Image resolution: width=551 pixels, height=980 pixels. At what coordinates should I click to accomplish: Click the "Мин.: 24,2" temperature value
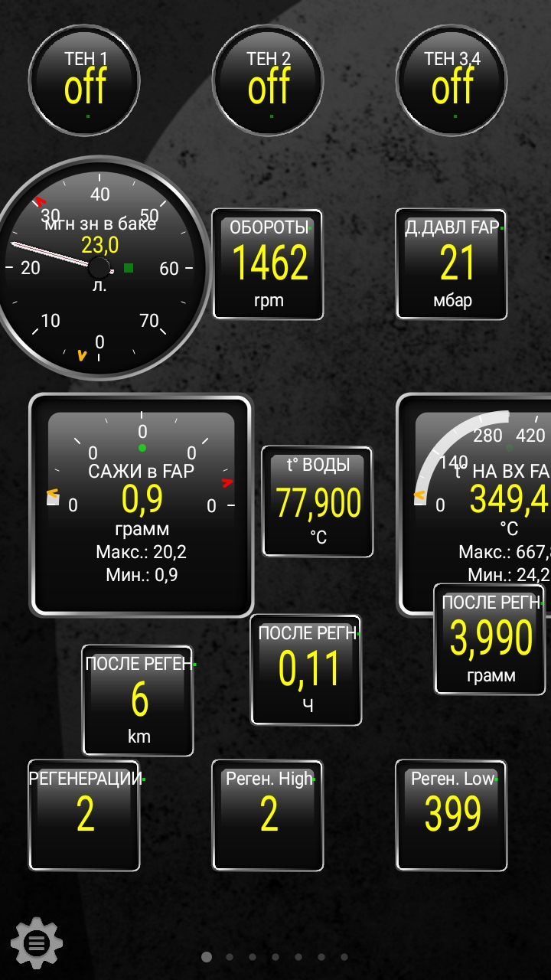(x=508, y=575)
